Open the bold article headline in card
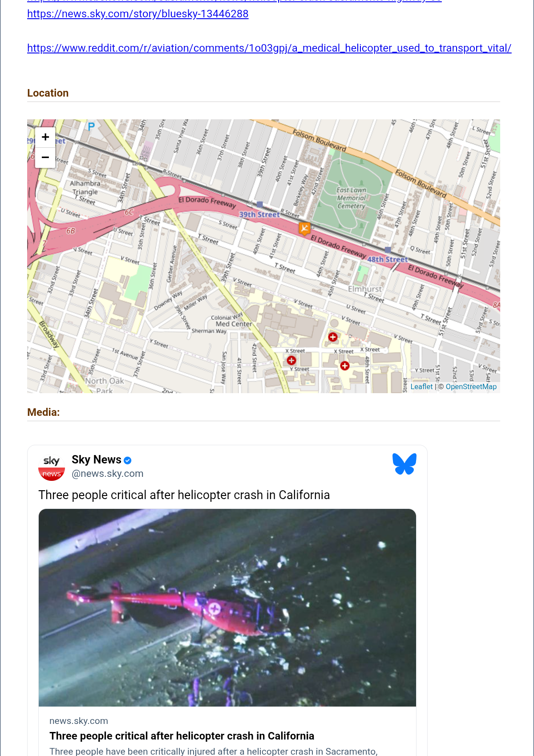The width and height of the screenshot is (534, 756). tap(182, 736)
